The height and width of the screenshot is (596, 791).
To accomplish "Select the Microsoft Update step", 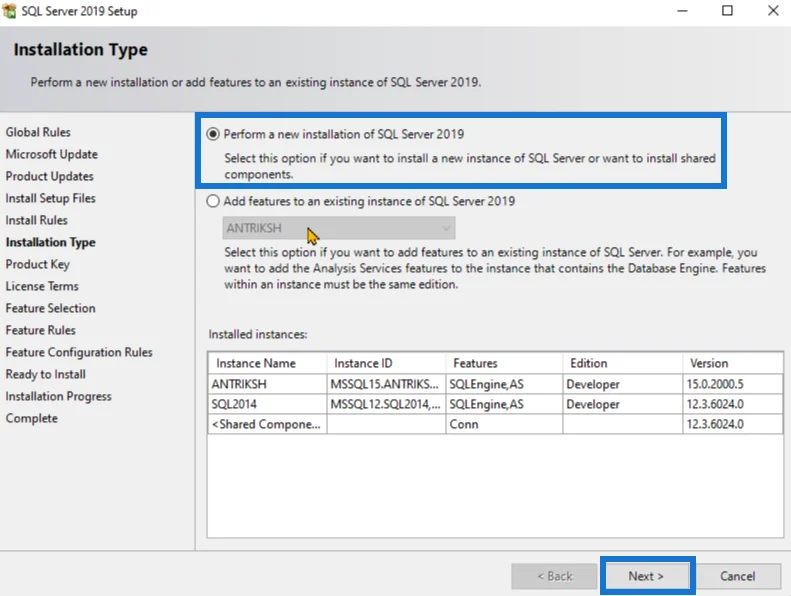I will [52, 154].
